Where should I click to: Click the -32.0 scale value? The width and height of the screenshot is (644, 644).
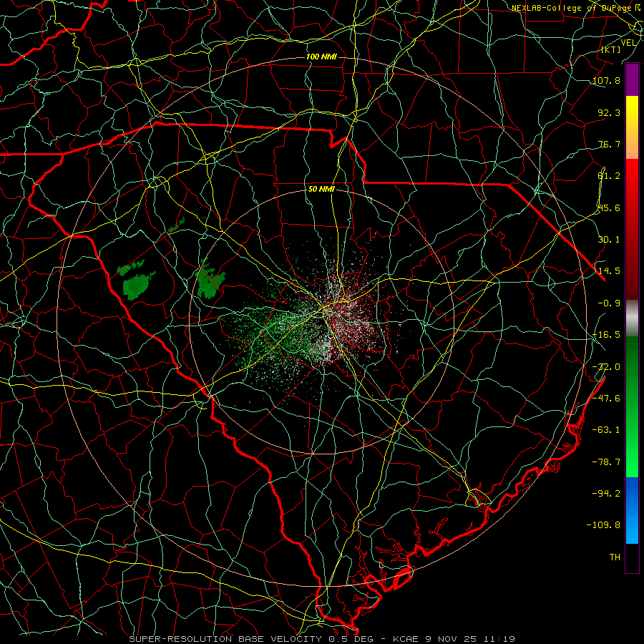(x=606, y=367)
